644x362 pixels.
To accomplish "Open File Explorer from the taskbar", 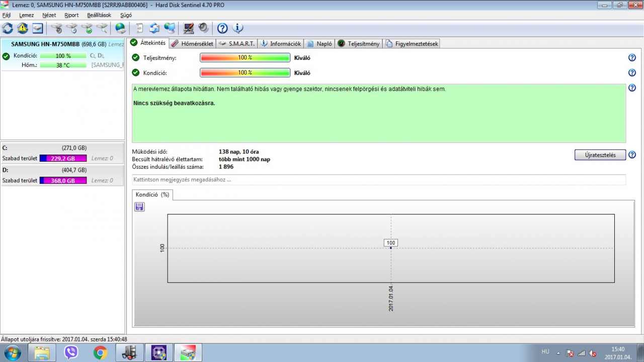I will pos(42,353).
